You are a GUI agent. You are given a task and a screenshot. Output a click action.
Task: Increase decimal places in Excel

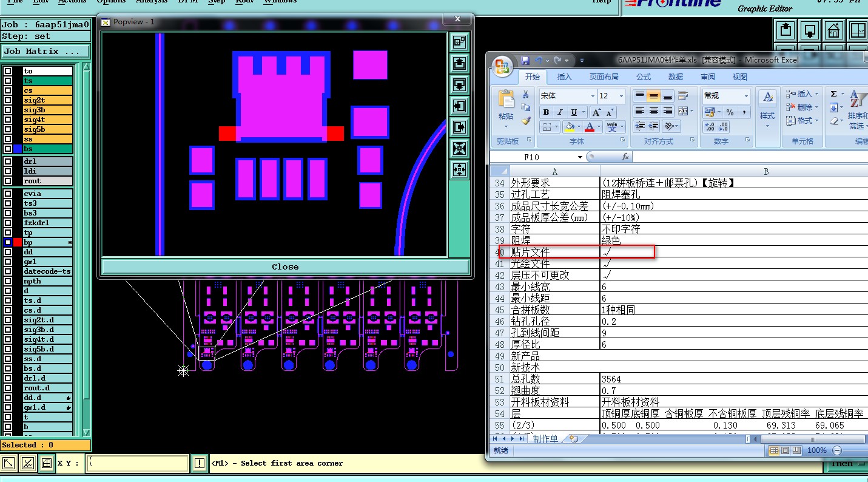coord(709,127)
